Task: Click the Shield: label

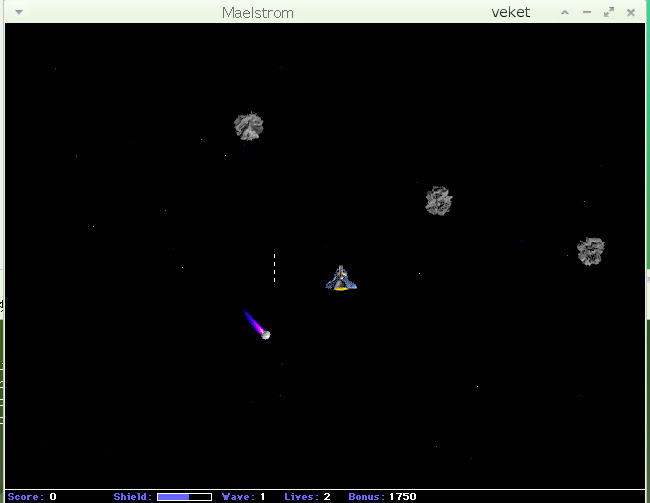Action: (133, 497)
